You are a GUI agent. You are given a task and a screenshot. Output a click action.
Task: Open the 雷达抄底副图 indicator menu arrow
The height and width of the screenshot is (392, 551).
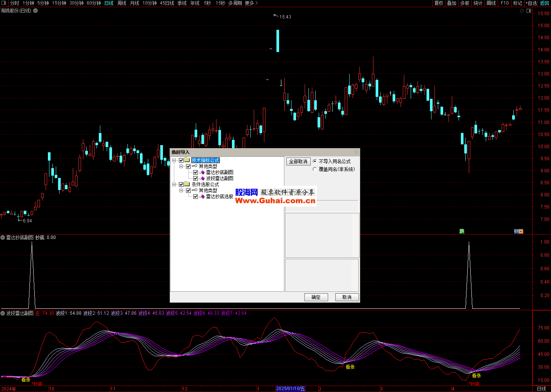point(3,237)
